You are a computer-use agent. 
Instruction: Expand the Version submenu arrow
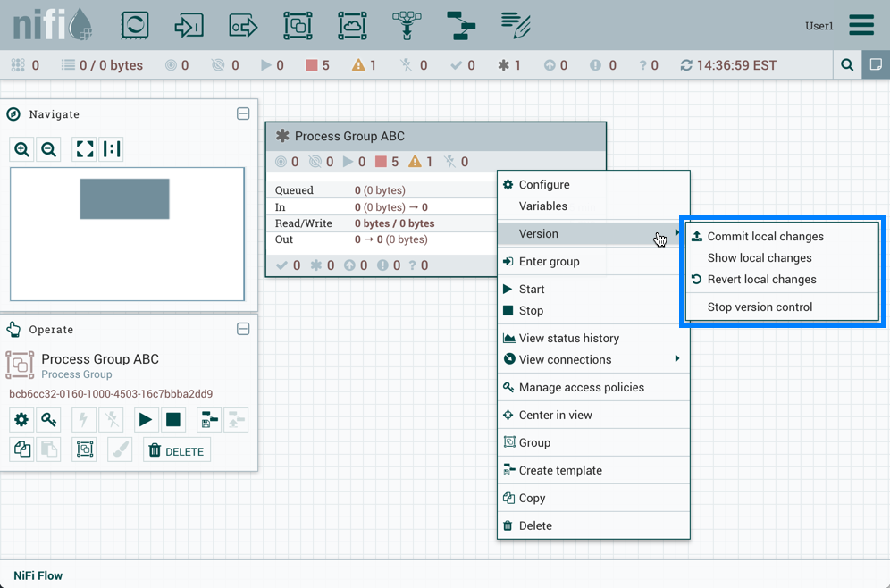click(x=676, y=233)
